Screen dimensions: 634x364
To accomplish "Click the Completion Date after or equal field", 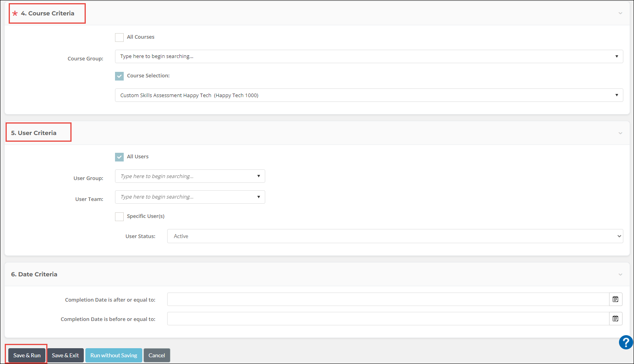I will (x=387, y=299).
